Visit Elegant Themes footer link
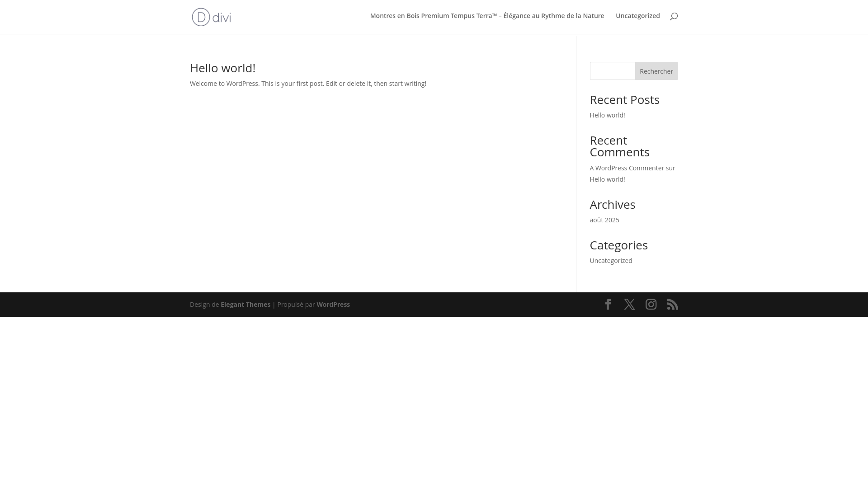This screenshot has width=868, height=488. click(x=245, y=305)
